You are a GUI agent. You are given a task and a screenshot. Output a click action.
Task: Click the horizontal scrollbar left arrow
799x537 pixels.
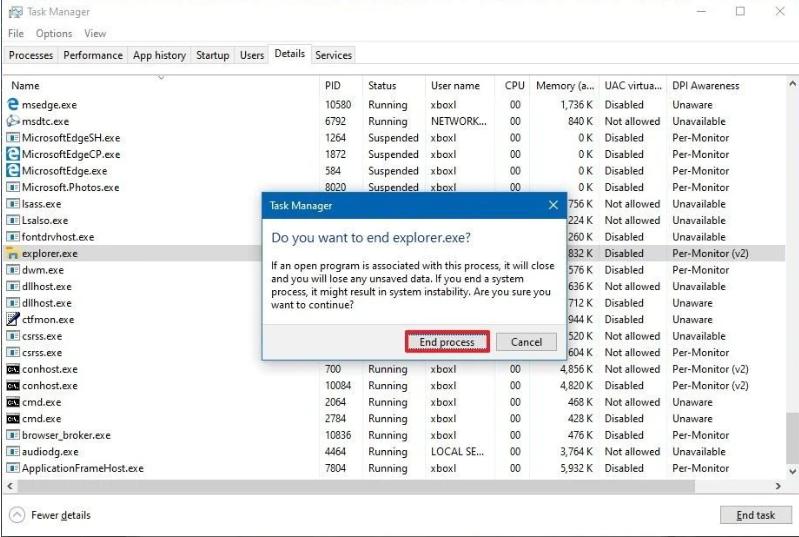tap(10, 487)
